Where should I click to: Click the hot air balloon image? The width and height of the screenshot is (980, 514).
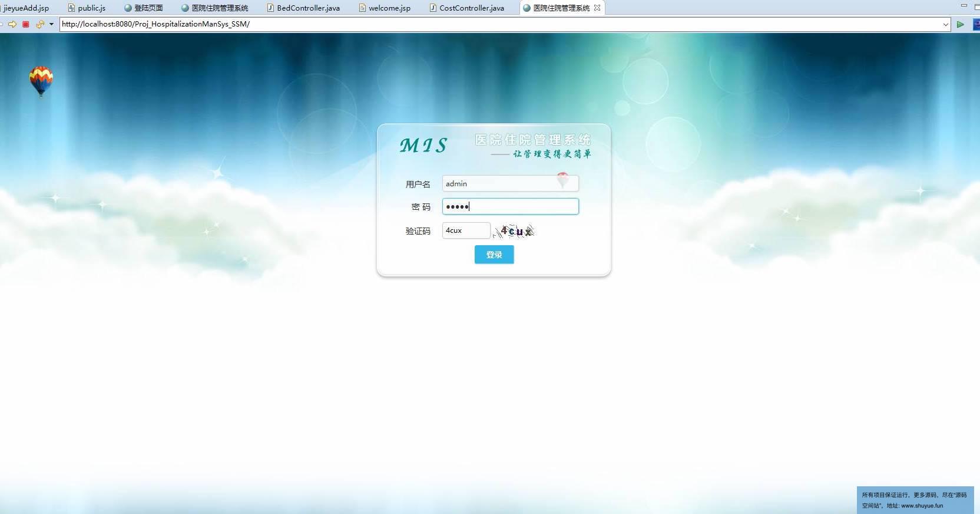click(41, 81)
